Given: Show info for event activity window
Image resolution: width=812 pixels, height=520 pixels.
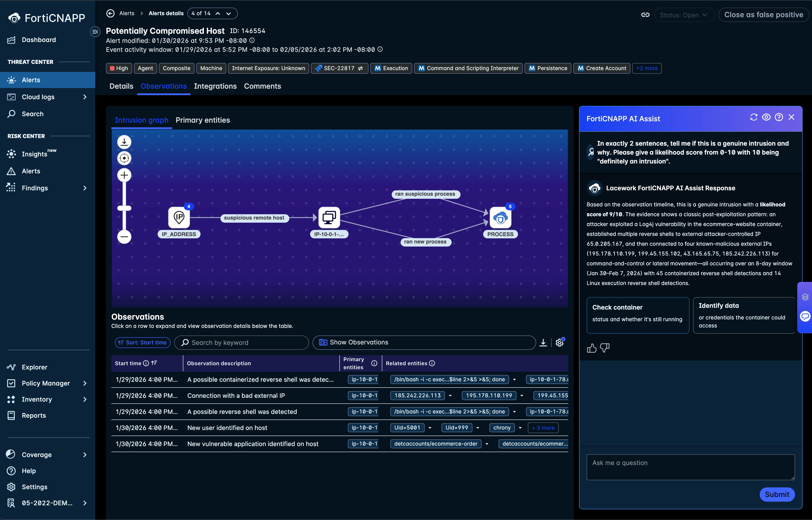Looking at the screenshot, I should 380,49.
